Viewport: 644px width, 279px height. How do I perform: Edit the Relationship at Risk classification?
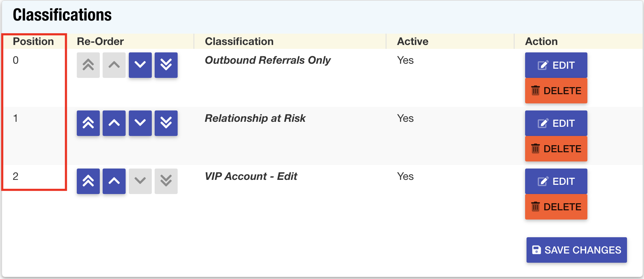tap(556, 123)
